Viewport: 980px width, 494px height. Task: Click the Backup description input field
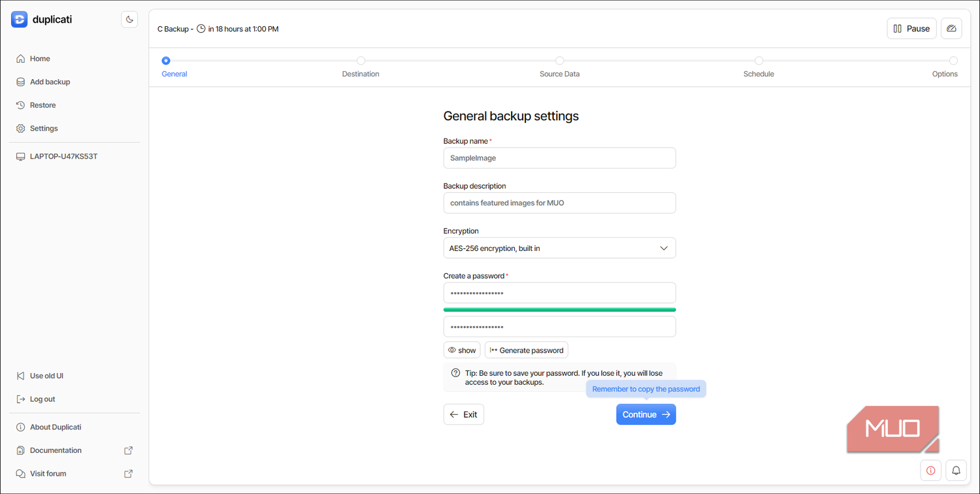559,203
